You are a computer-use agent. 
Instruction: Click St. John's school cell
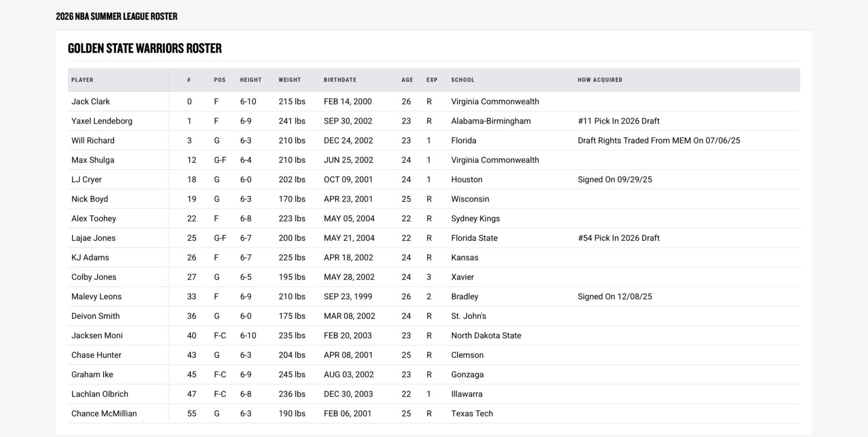(468, 316)
